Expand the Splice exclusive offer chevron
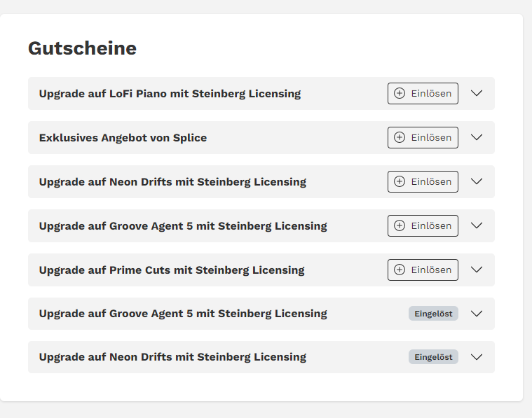The width and height of the screenshot is (532, 418). tap(477, 137)
